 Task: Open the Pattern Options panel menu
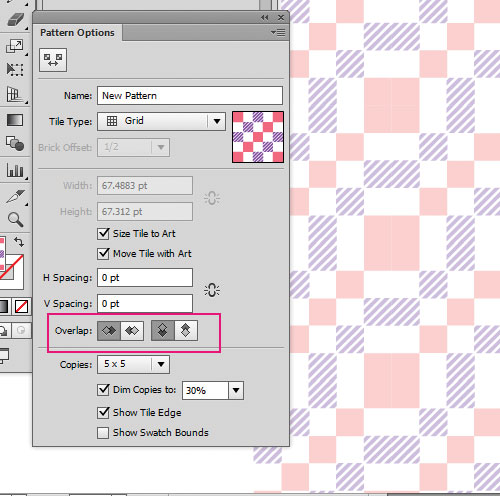click(x=278, y=33)
